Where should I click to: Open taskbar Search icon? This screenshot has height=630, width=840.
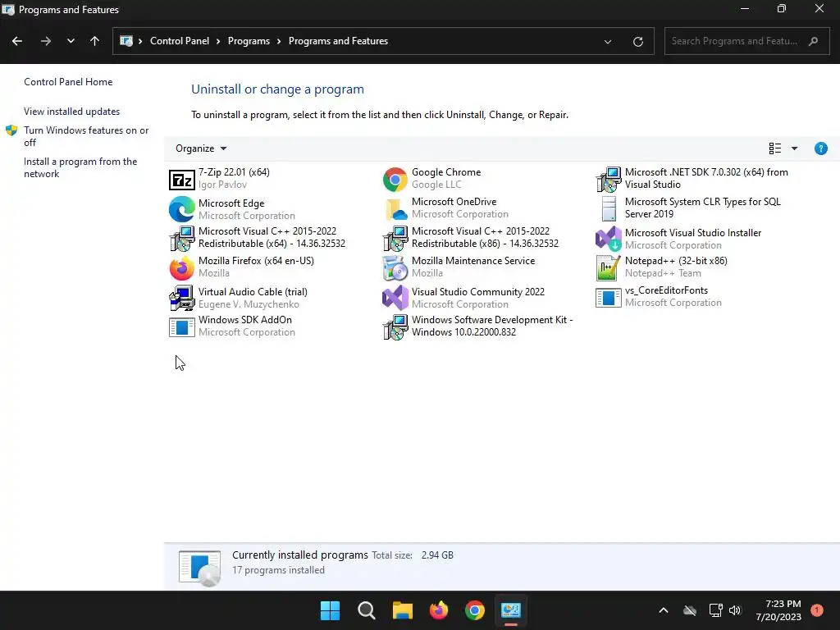367,610
